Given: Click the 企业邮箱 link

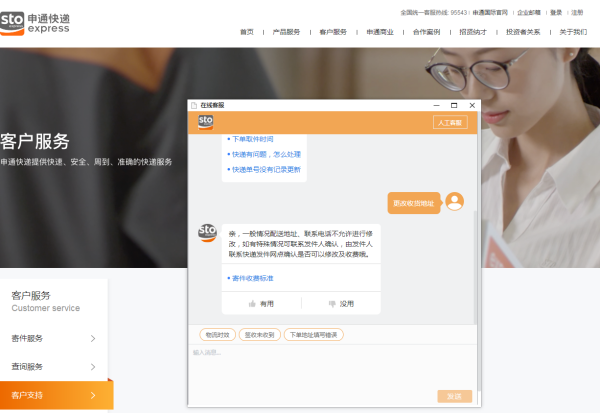Looking at the screenshot, I should (x=529, y=13).
